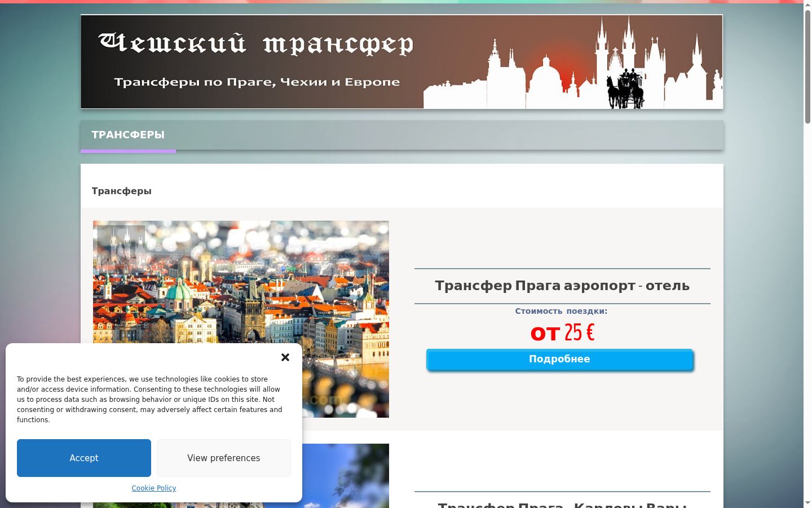812x508 pixels.
Task: Open the Cookie Policy link
Action: pyautogui.click(x=154, y=488)
